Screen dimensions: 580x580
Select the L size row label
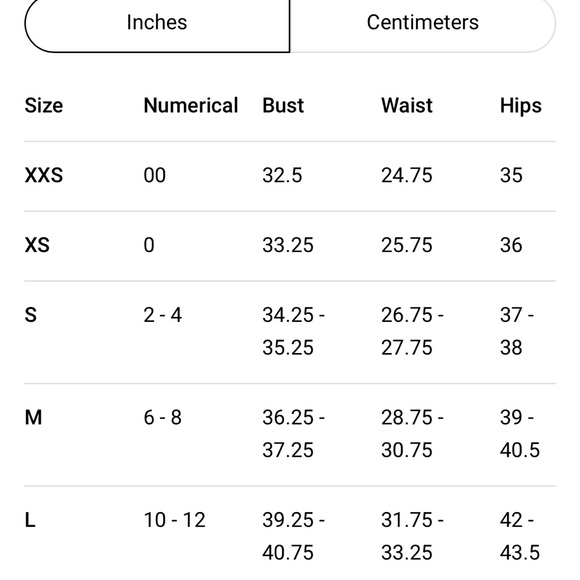pyautogui.click(x=30, y=520)
